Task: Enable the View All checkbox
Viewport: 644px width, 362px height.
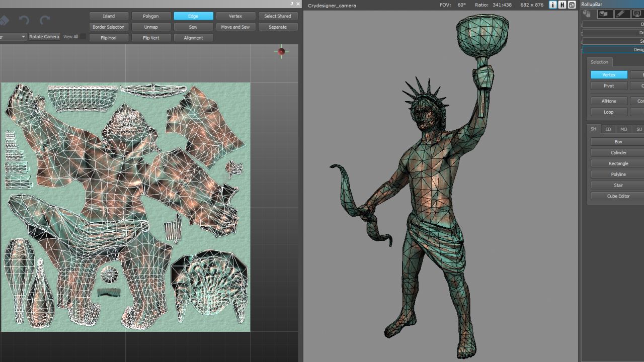Action: tap(83, 36)
